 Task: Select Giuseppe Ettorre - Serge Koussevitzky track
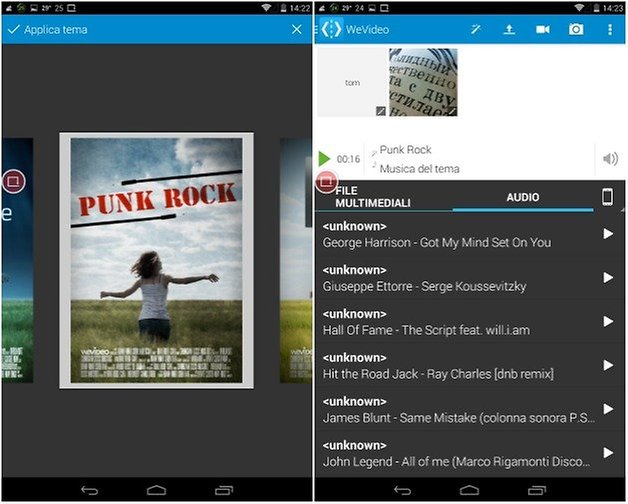(x=457, y=278)
